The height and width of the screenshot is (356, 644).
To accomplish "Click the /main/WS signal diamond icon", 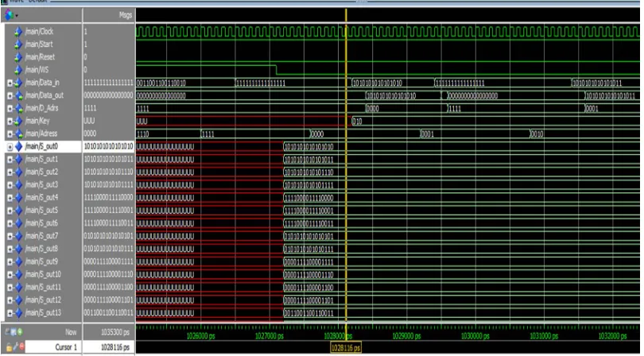I will (18, 70).
